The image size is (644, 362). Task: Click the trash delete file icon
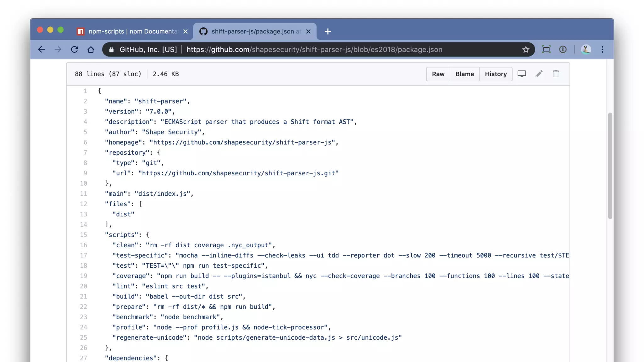556,74
